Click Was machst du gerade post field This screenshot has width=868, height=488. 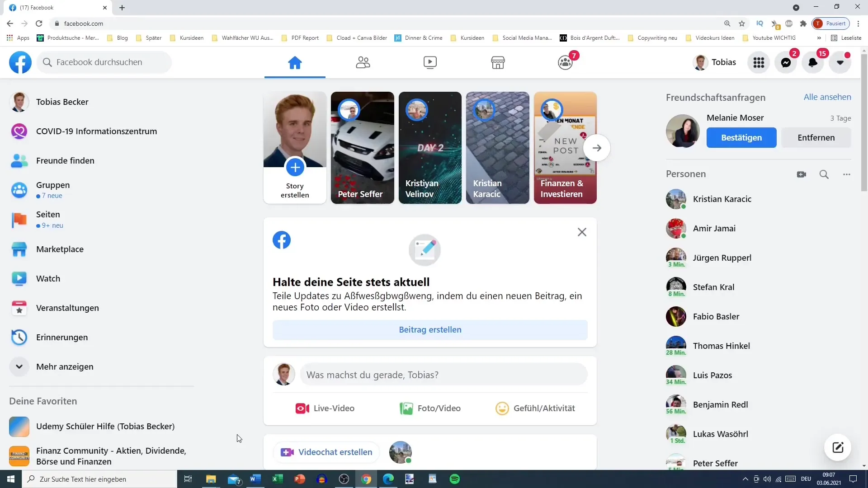pos(443,375)
